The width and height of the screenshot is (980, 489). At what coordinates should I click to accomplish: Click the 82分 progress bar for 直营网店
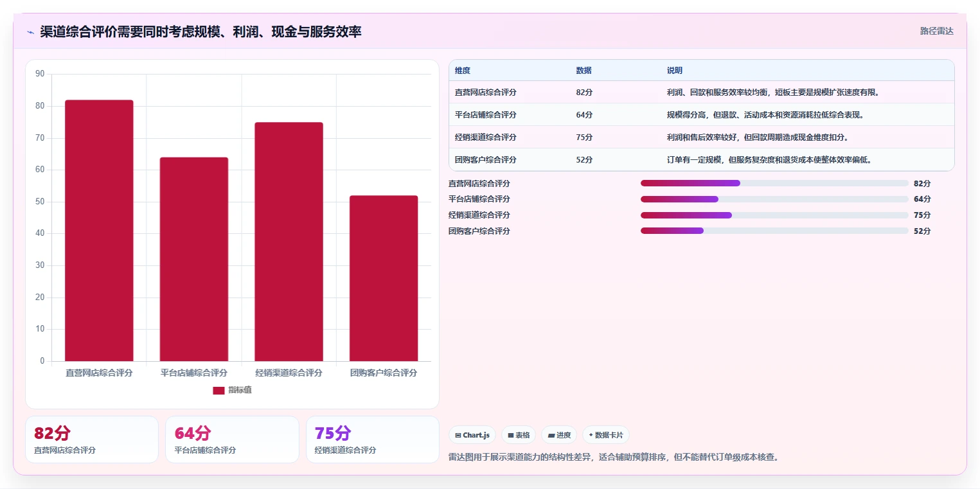pyautogui.click(x=774, y=183)
